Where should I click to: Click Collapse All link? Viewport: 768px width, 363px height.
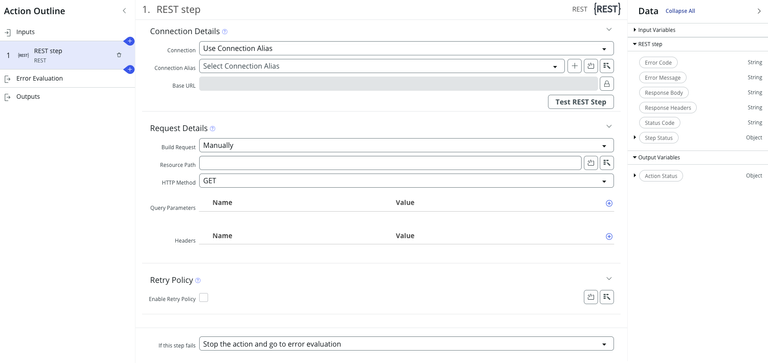(680, 11)
